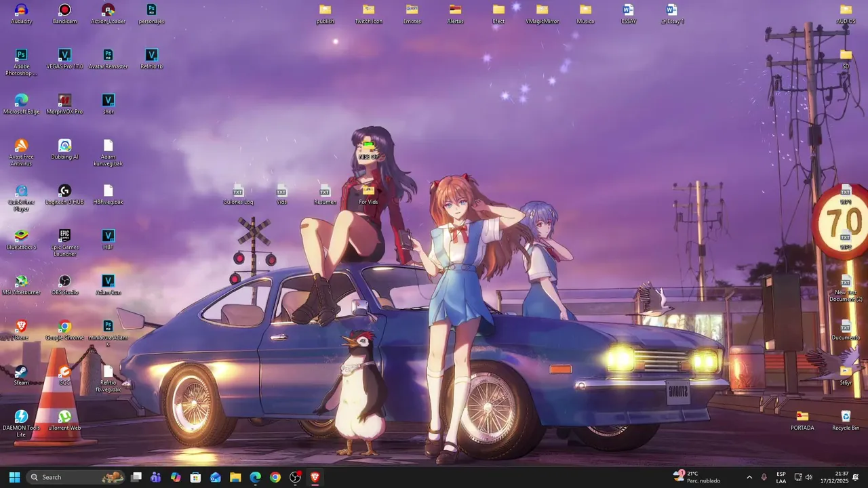Open Avast Free Antivirus shortcut
The image size is (868, 488).
click(21, 152)
